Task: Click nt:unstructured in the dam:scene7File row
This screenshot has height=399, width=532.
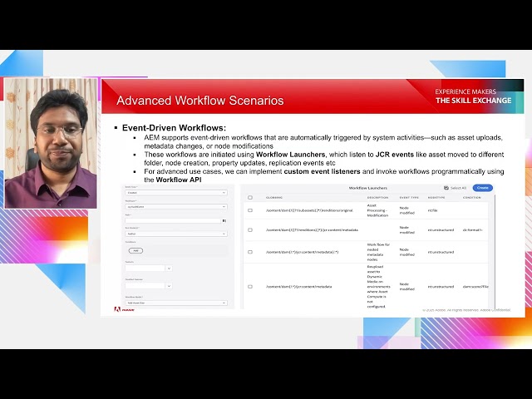Action: [441, 287]
